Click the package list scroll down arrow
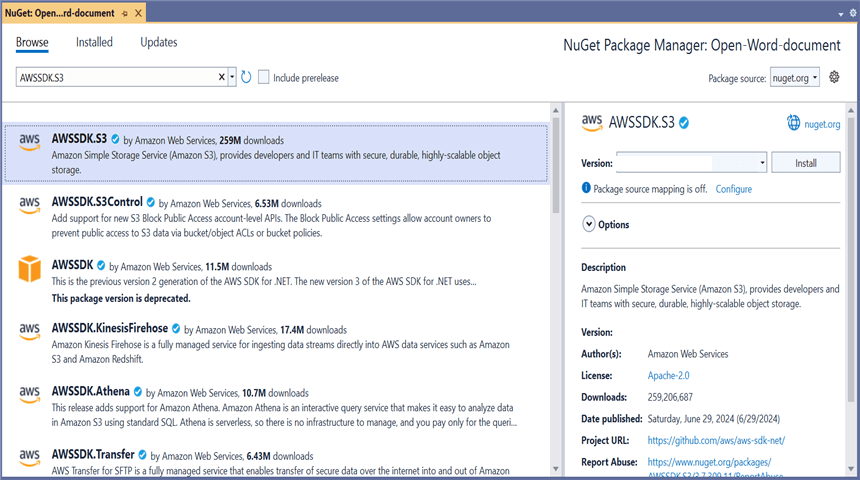This screenshot has height=480, width=860. click(556, 469)
